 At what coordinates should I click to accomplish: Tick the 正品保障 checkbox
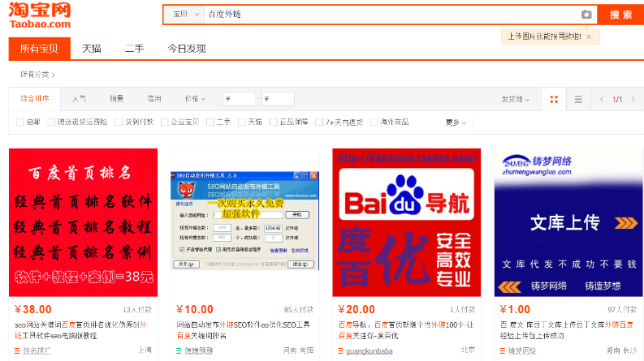(x=273, y=122)
